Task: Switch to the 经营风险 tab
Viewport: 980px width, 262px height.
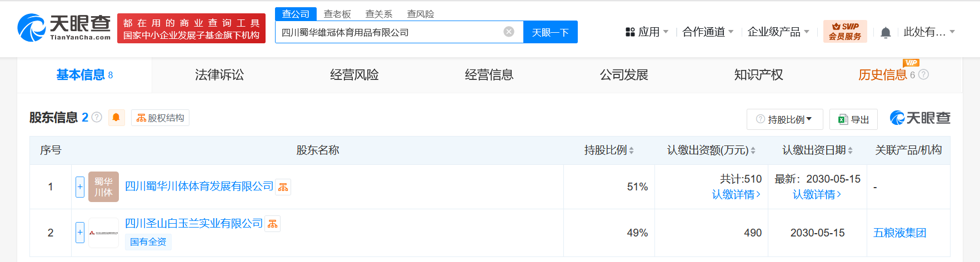Action: coord(354,75)
